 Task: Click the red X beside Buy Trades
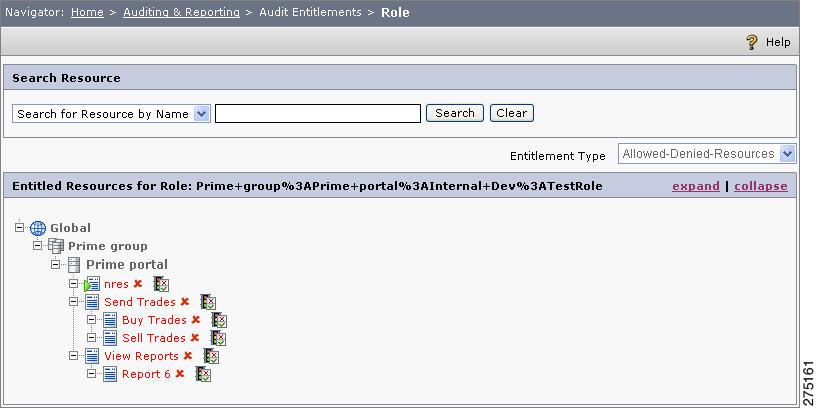195,320
